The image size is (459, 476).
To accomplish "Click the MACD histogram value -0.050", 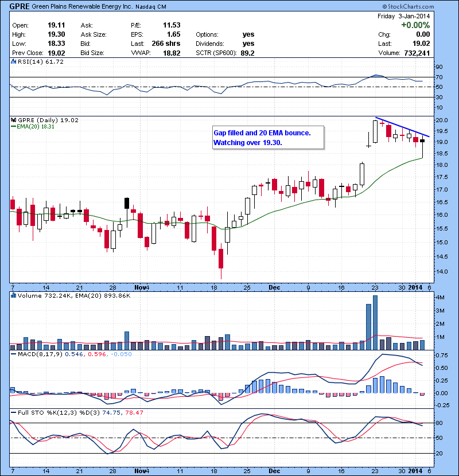I will pos(121,354).
